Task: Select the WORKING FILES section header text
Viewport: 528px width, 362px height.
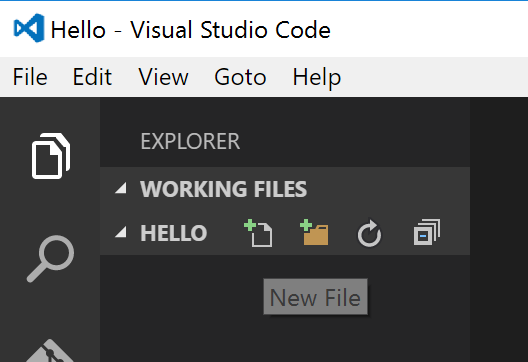Action: pos(224,189)
